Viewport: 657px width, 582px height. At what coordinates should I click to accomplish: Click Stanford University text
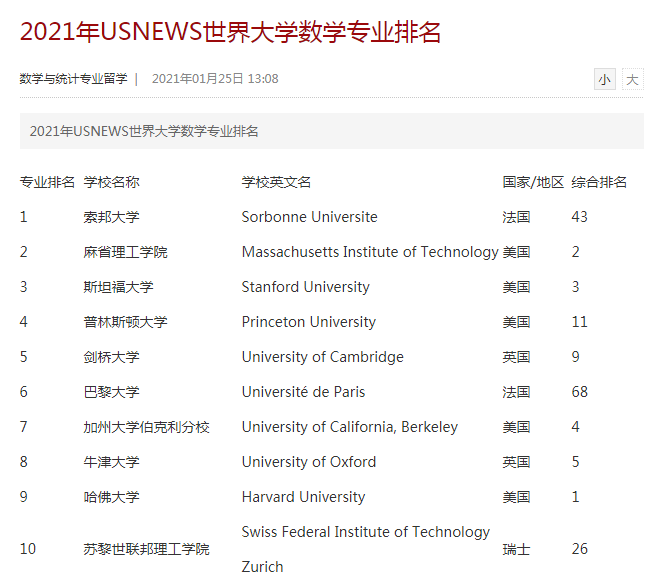coord(306,287)
